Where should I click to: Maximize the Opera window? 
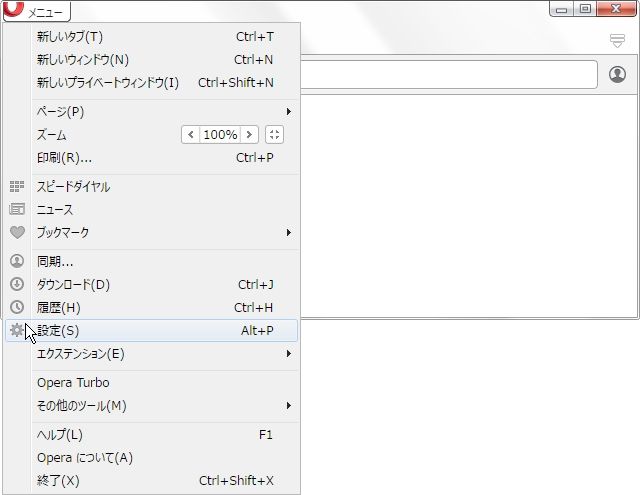[585, 9]
